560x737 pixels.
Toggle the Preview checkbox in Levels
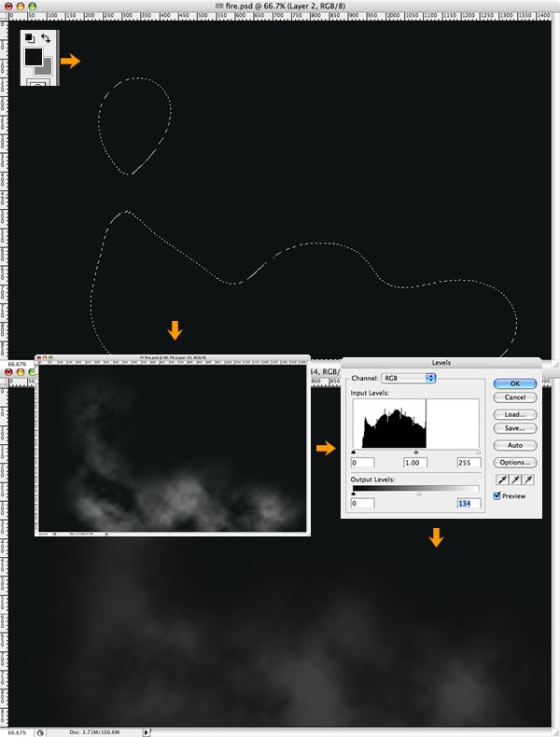pyautogui.click(x=497, y=496)
